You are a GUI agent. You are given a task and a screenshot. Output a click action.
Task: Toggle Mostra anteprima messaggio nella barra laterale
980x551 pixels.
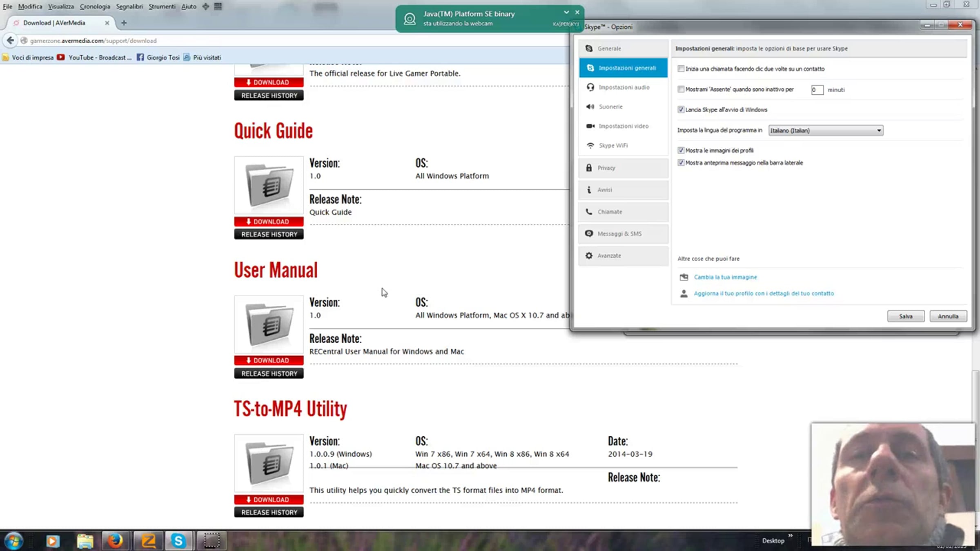[681, 162]
